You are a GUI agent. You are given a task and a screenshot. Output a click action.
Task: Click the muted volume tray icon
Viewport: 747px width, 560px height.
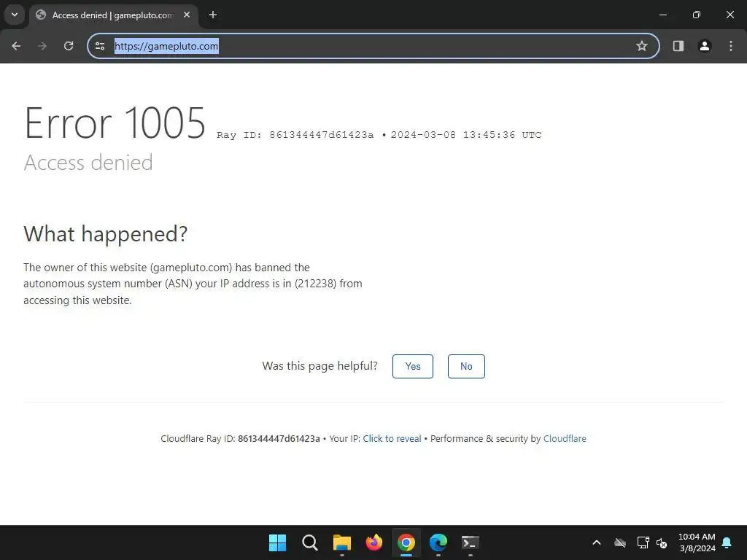[x=661, y=542]
